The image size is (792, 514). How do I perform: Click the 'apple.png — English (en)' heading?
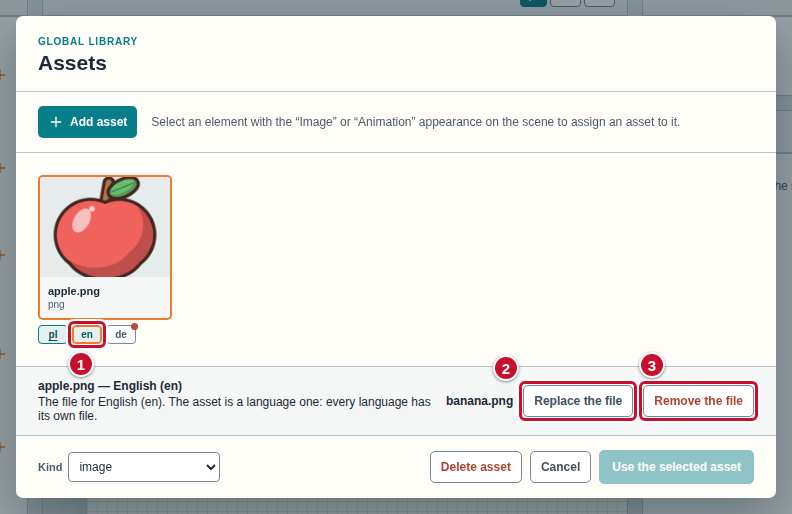coord(110,386)
